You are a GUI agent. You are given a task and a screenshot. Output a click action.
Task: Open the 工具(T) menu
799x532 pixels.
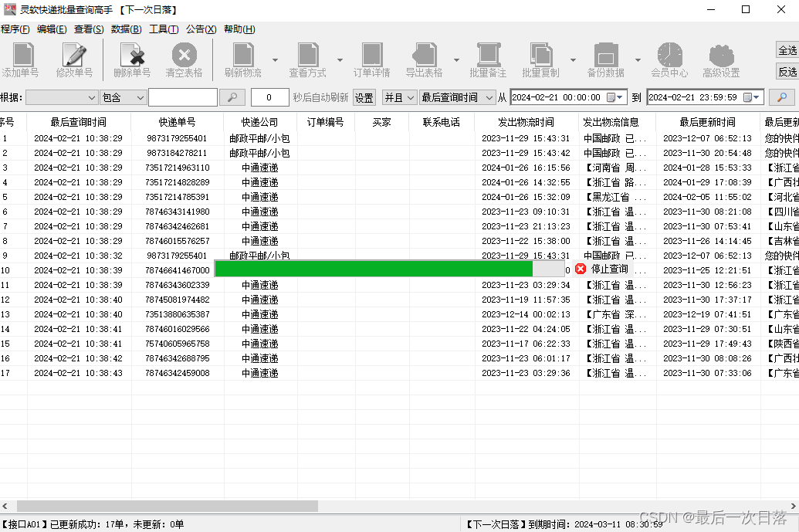(x=164, y=29)
